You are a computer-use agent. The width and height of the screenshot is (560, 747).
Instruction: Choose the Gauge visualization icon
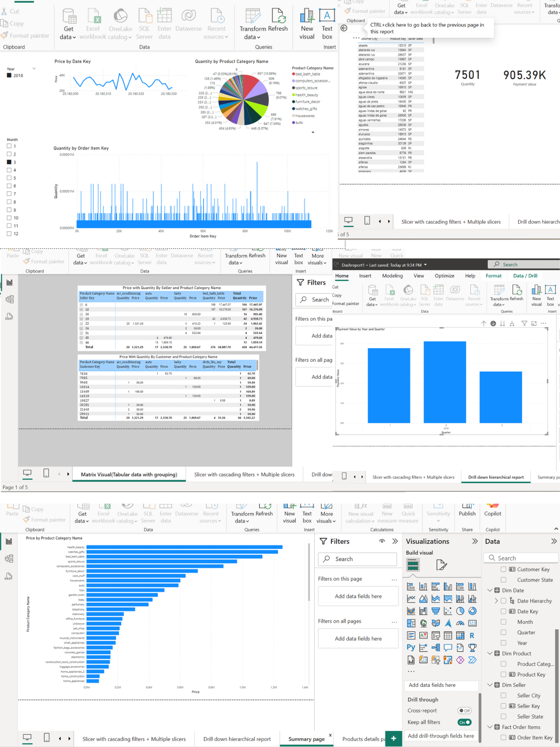coord(460,623)
